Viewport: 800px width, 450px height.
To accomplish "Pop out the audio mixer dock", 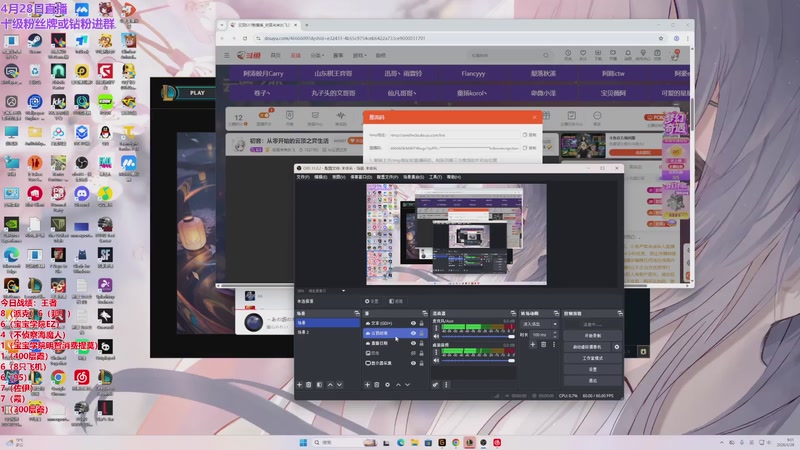I will [513, 313].
